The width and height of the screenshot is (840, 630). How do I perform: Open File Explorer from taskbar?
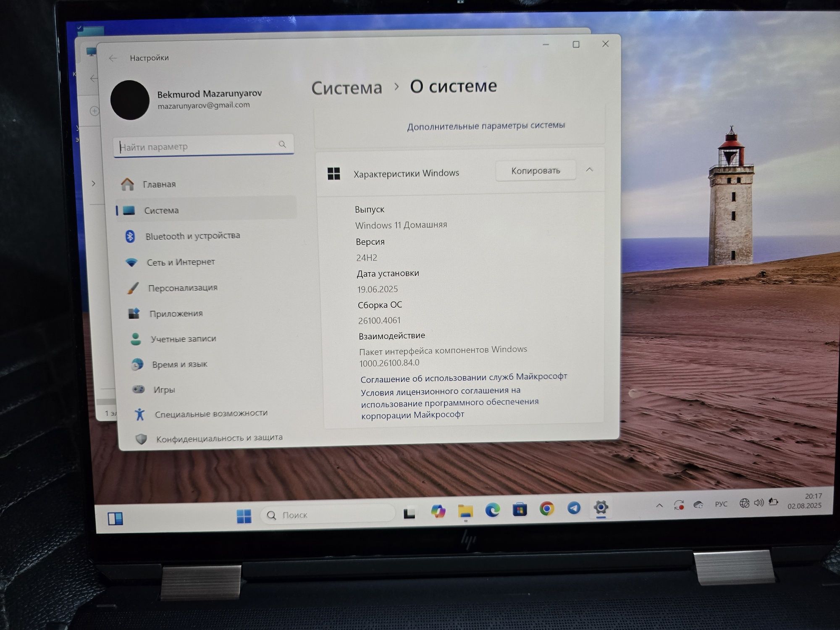(x=465, y=511)
